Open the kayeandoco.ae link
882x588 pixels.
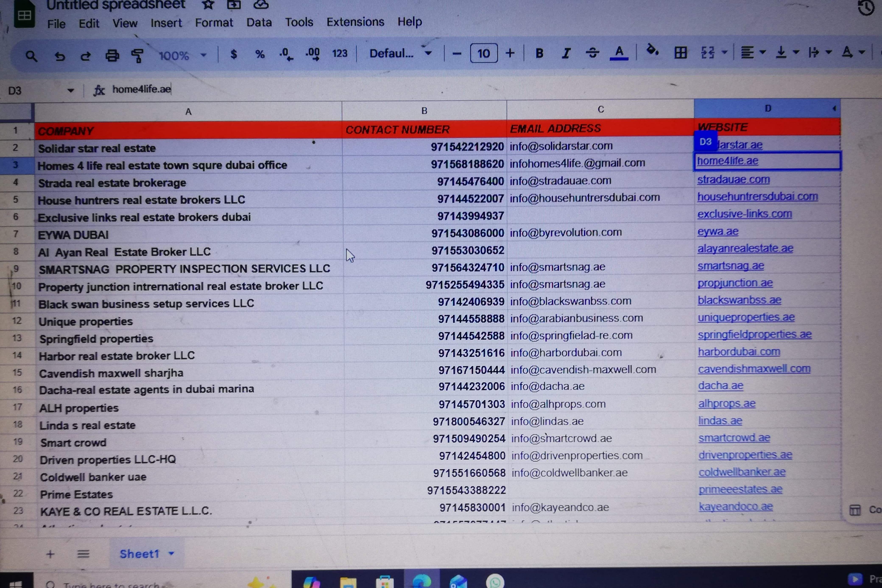coord(735,506)
